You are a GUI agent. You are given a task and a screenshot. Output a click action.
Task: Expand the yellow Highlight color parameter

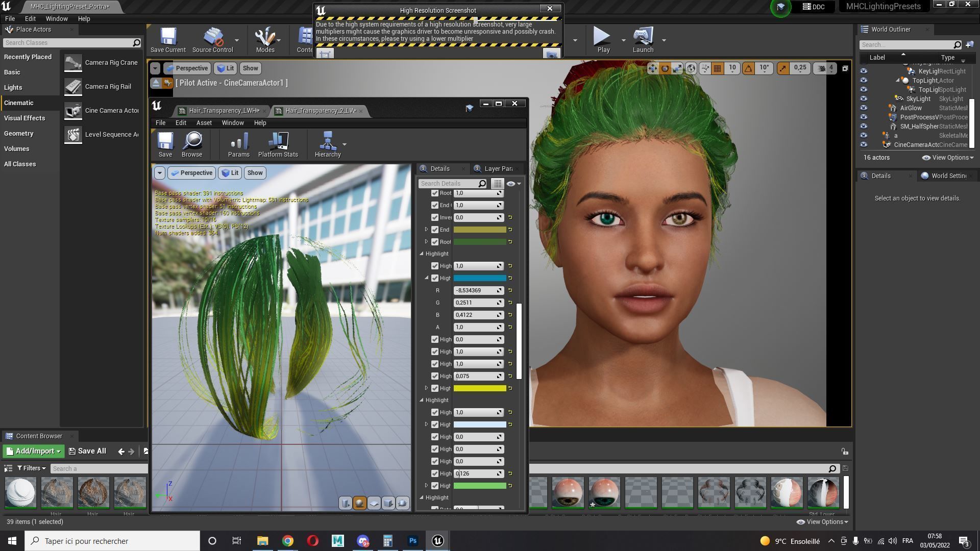click(x=427, y=388)
